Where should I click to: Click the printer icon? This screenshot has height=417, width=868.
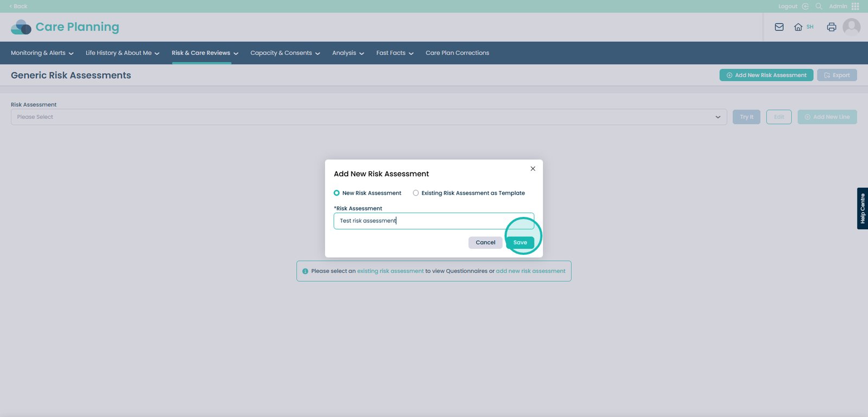831,27
